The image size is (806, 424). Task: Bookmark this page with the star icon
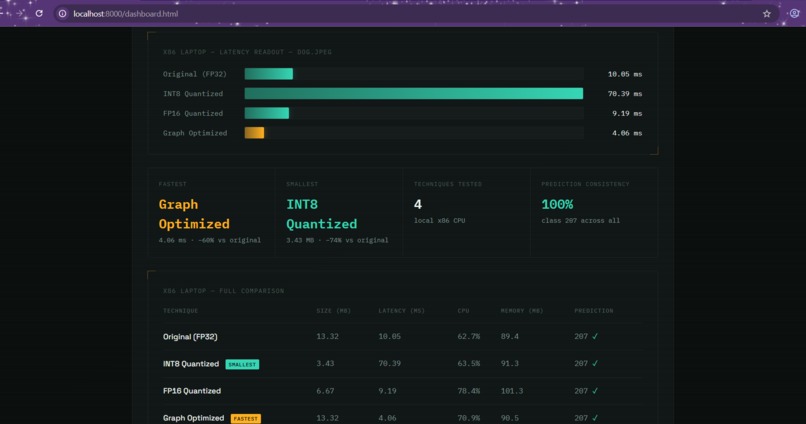click(x=766, y=14)
